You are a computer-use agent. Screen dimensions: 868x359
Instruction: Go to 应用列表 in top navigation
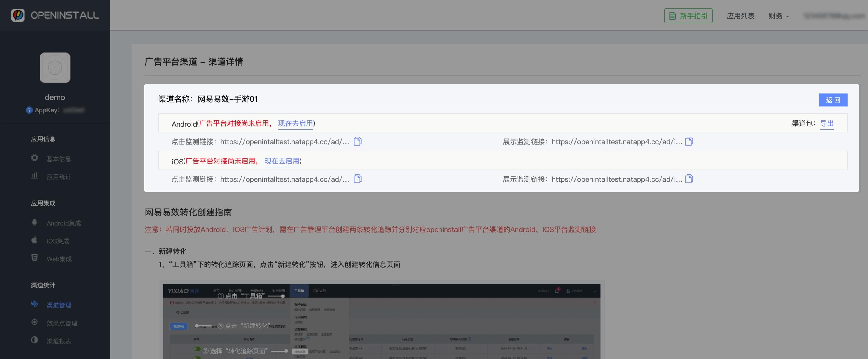tap(740, 16)
